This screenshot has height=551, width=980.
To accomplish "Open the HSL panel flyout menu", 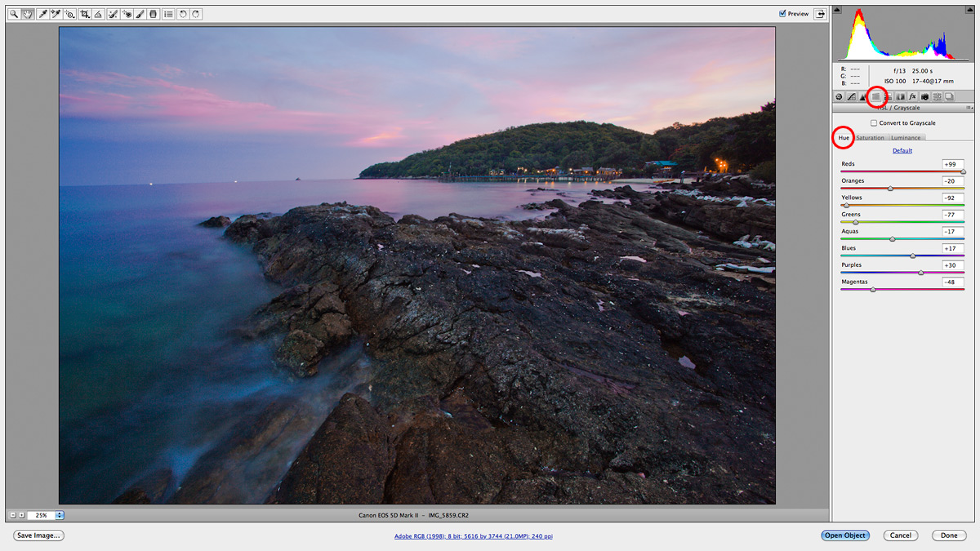I will [x=969, y=108].
